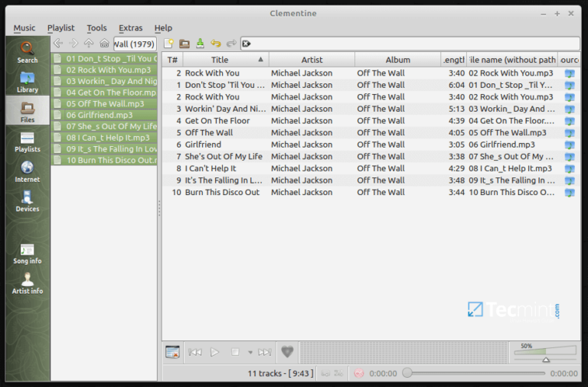Screen dimensions: 588x387
Task: Open the Music menu
Action: pyautogui.click(x=24, y=28)
